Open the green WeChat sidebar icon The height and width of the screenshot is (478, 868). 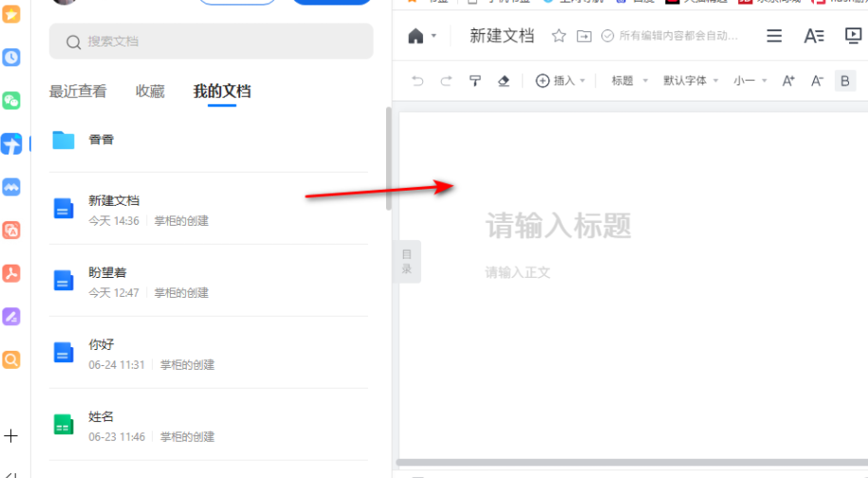tap(11, 101)
